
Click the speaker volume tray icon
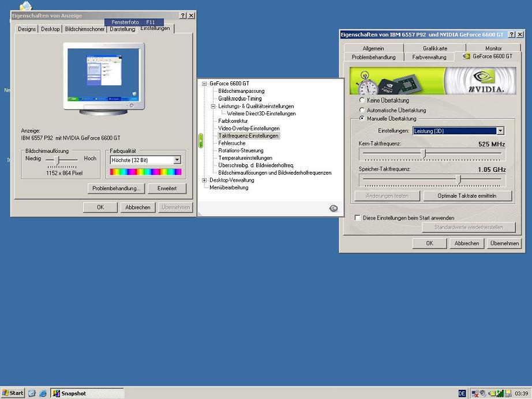[x=483, y=393]
